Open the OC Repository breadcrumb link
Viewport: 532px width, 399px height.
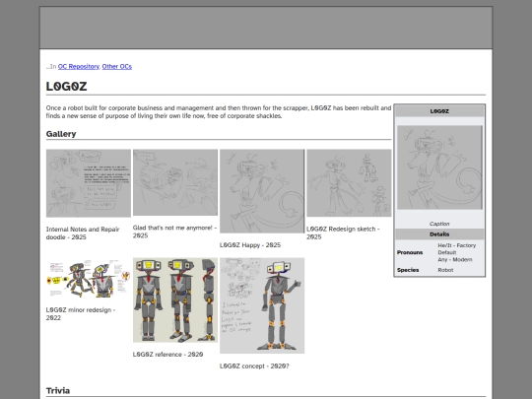coord(79,67)
